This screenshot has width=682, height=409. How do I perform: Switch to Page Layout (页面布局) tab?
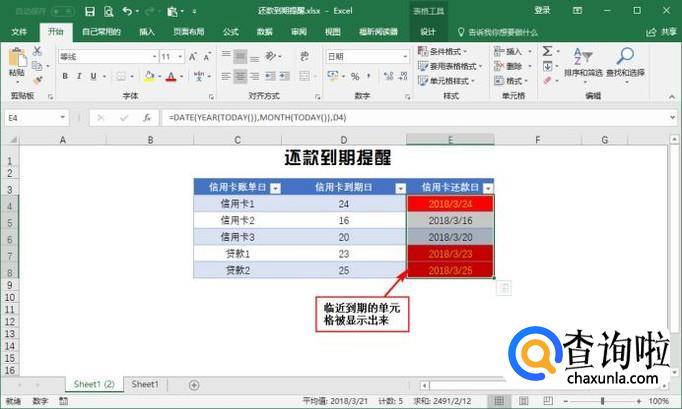(188, 32)
